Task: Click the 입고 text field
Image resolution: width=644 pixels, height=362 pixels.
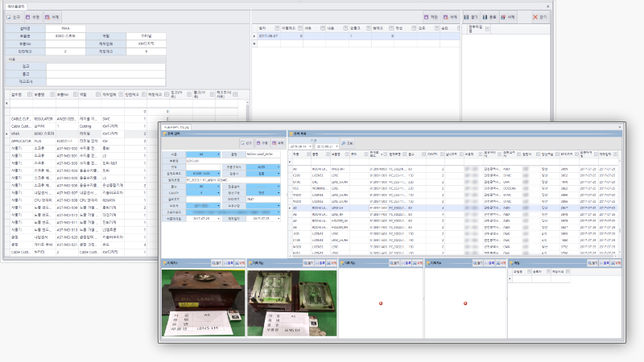Action: 106,66
